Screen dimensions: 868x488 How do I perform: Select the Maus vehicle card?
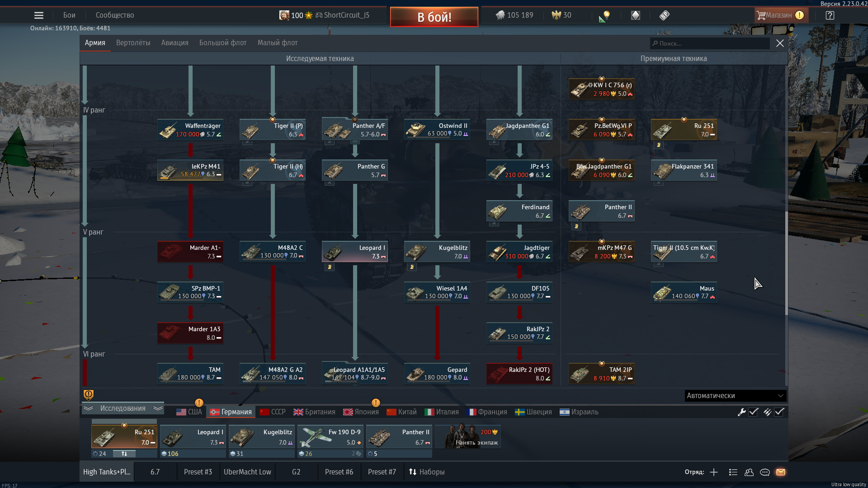coord(684,292)
